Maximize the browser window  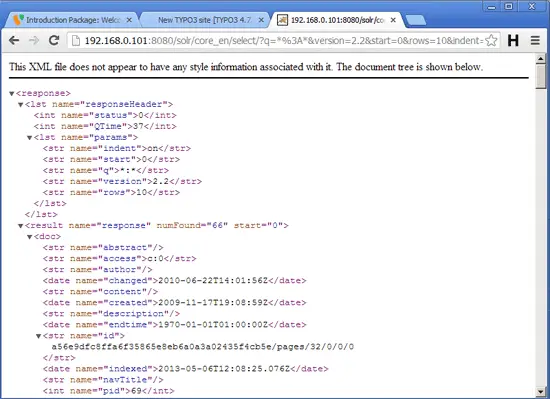[x=509, y=6]
